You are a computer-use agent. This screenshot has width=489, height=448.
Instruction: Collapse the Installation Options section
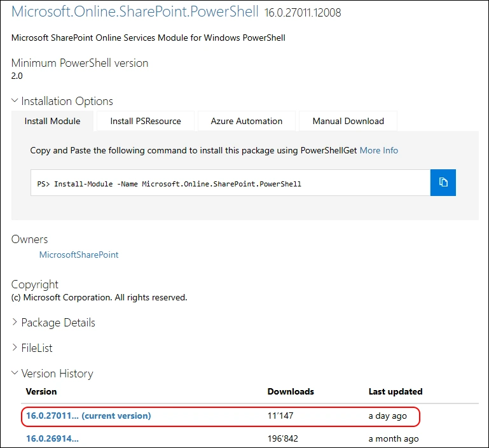coord(62,101)
